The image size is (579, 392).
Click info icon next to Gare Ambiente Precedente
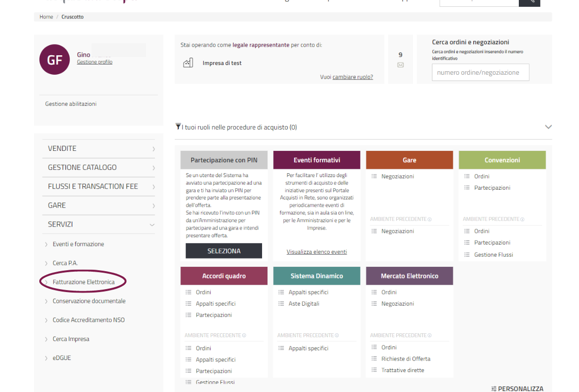(430, 219)
